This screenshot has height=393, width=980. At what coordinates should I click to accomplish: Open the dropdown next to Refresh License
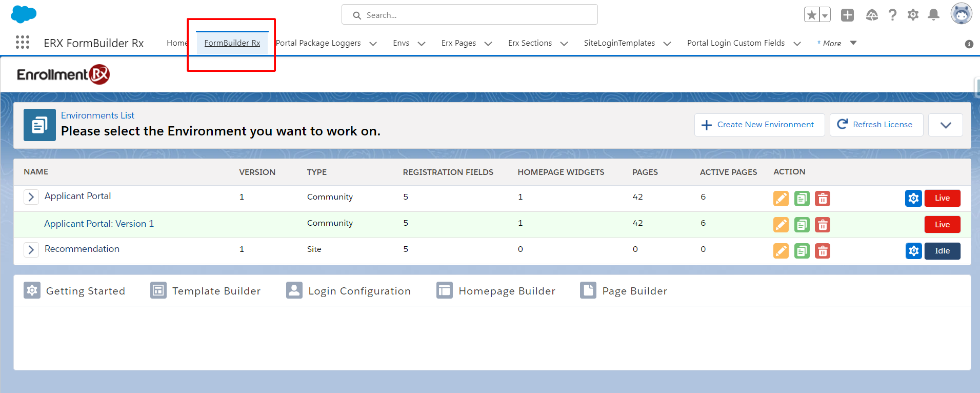[946, 125]
